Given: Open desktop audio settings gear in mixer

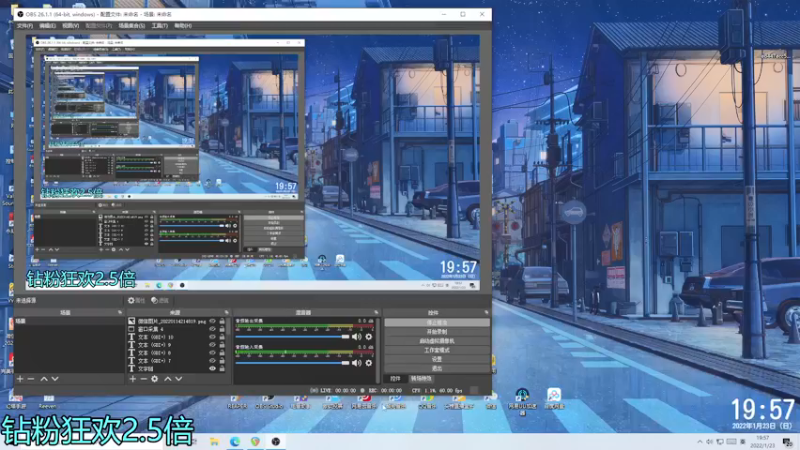Looking at the screenshot, I should (x=368, y=337).
